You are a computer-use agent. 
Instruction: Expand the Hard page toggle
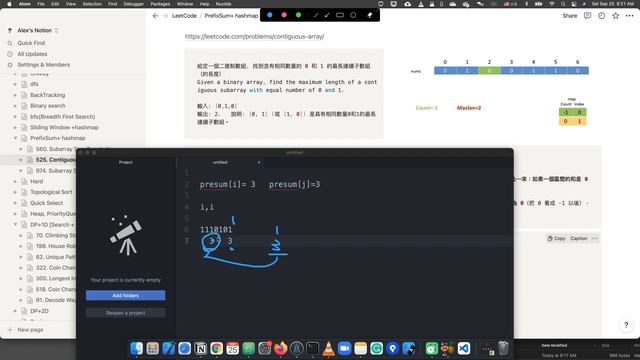point(16,181)
